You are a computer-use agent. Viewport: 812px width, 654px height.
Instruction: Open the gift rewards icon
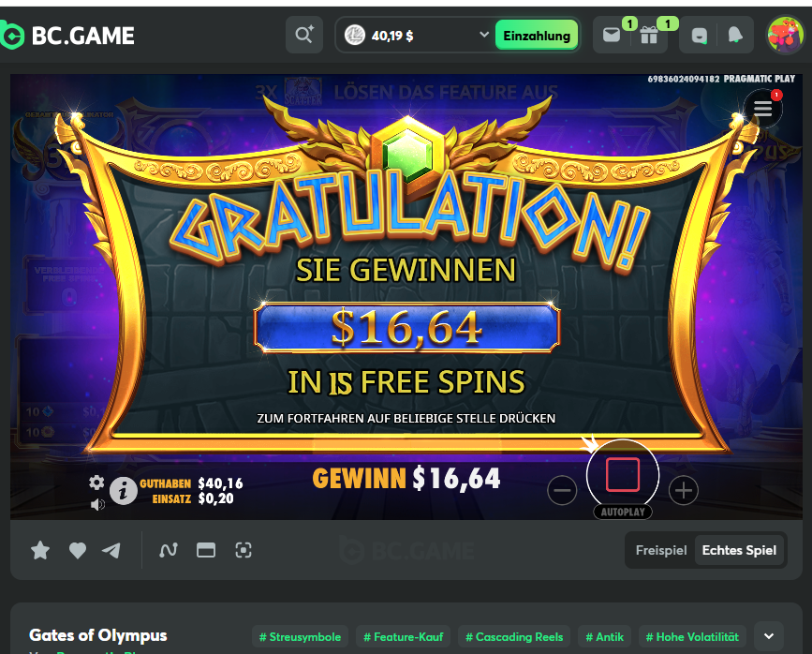pos(649,36)
